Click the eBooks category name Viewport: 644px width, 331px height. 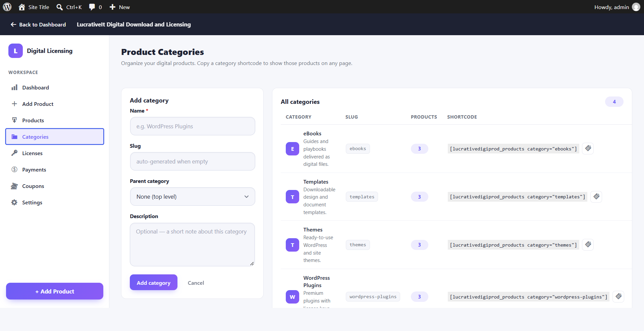(x=312, y=133)
